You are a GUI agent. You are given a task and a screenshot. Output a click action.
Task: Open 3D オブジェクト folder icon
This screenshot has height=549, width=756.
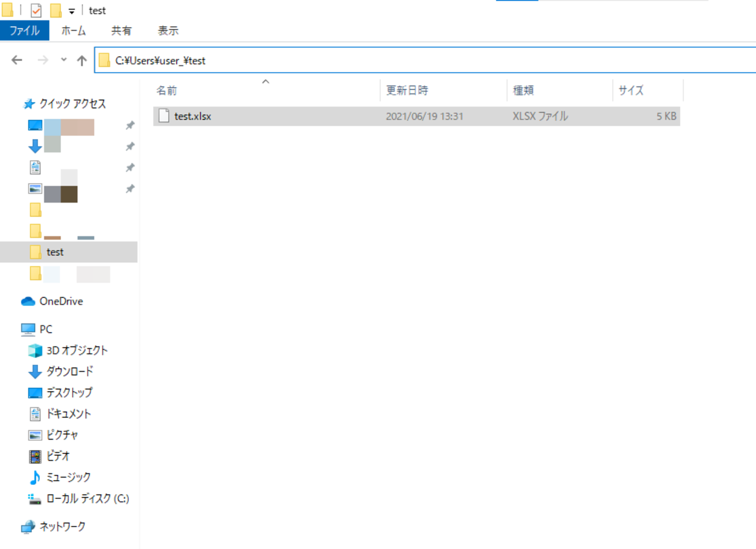point(35,351)
